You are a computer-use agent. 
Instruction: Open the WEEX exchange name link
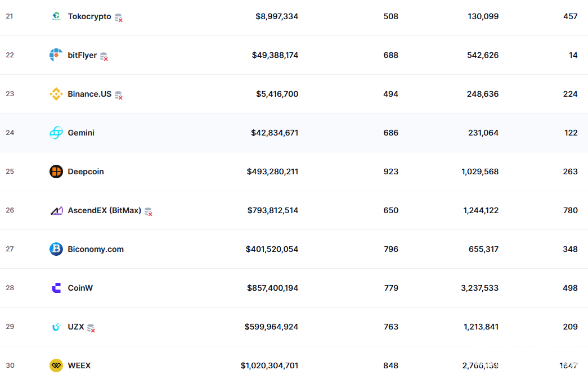tap(79, 366)
